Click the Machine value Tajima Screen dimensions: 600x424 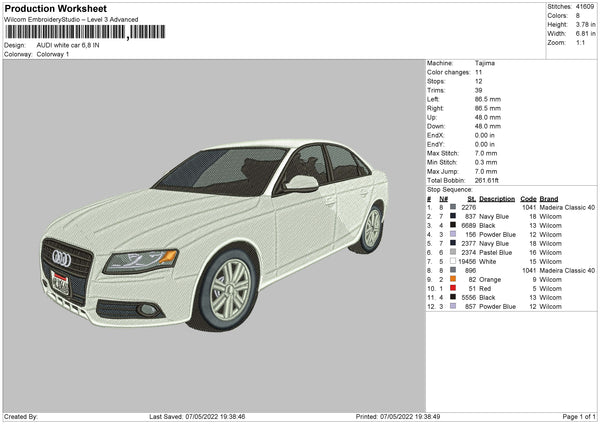coord(485,63)
